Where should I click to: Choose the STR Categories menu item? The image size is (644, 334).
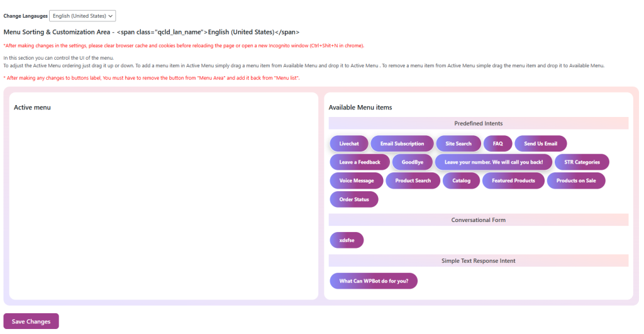click(582, 162)
